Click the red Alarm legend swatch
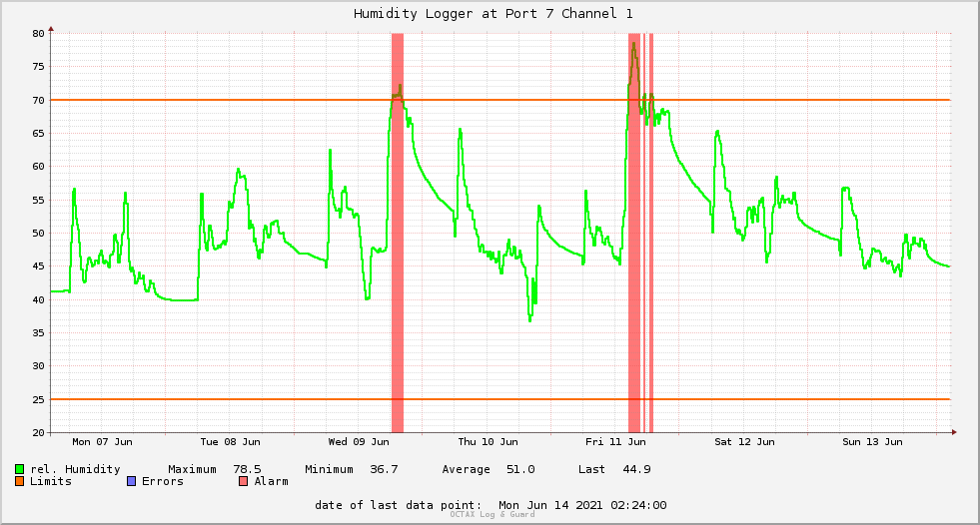This screenshot has height=525, width=980. (244, 481)
